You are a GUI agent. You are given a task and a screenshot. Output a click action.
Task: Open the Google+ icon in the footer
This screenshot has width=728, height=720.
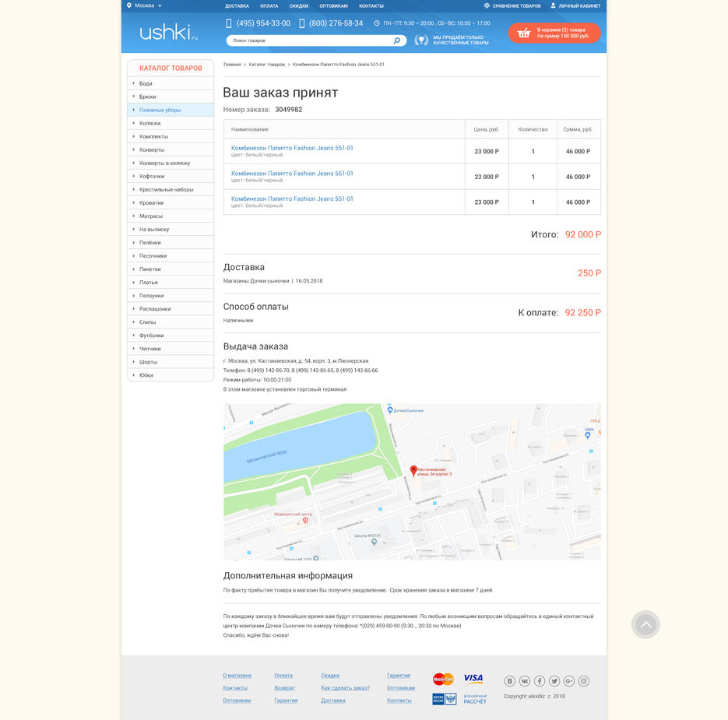click(568, 681)
